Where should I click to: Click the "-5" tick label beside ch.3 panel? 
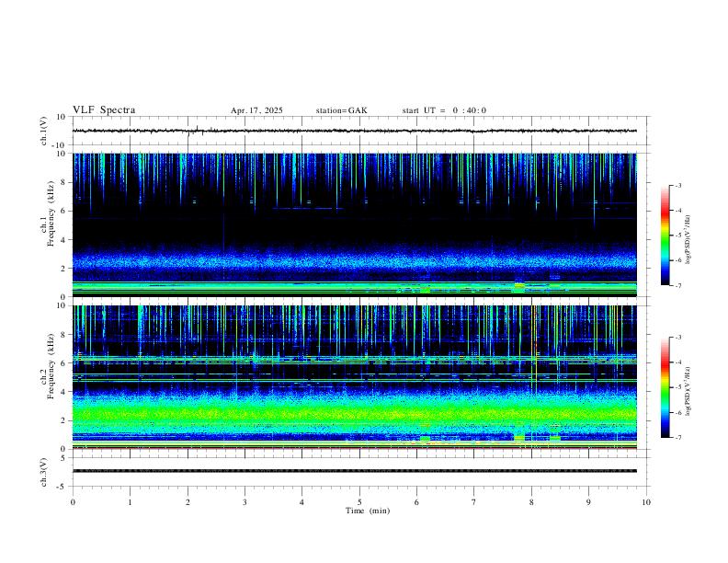click(63, 487)
